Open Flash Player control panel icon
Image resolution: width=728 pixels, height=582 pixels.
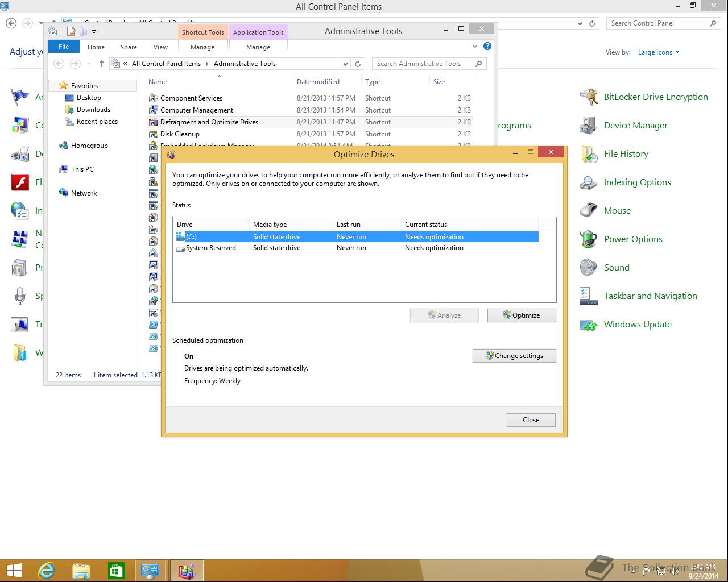click(x=20, y=182)
